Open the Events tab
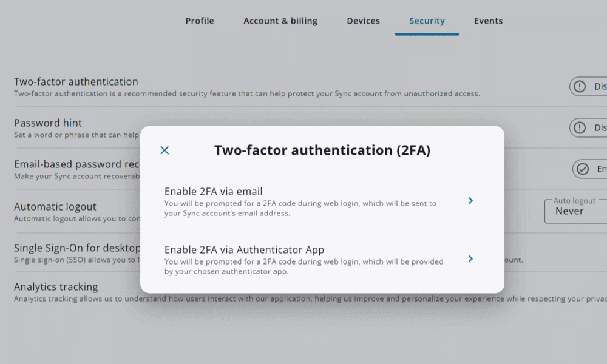The image size is (607, 364). 488,21
